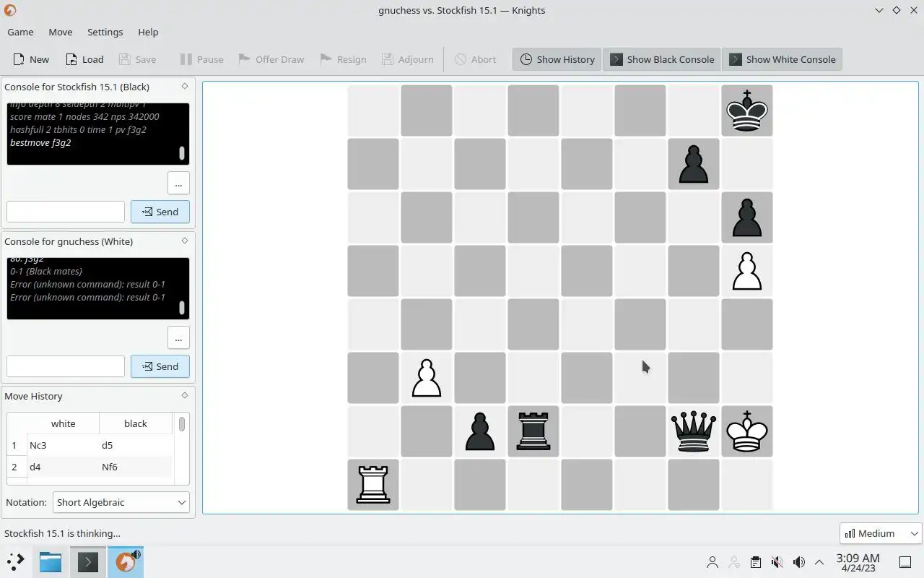The image size is (924, 578).
Task: Offer Draw to opponent
Action: (x=271, y=59)
